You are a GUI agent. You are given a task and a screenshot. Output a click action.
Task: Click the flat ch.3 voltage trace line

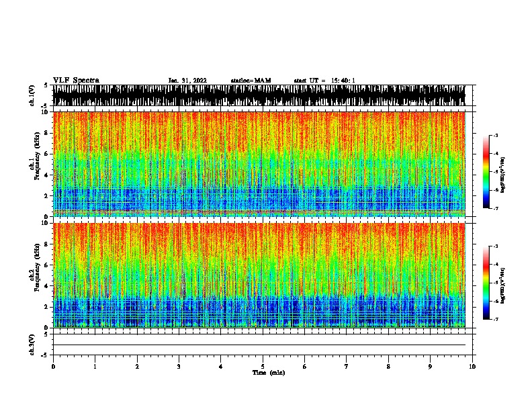(x=259, y=345)
